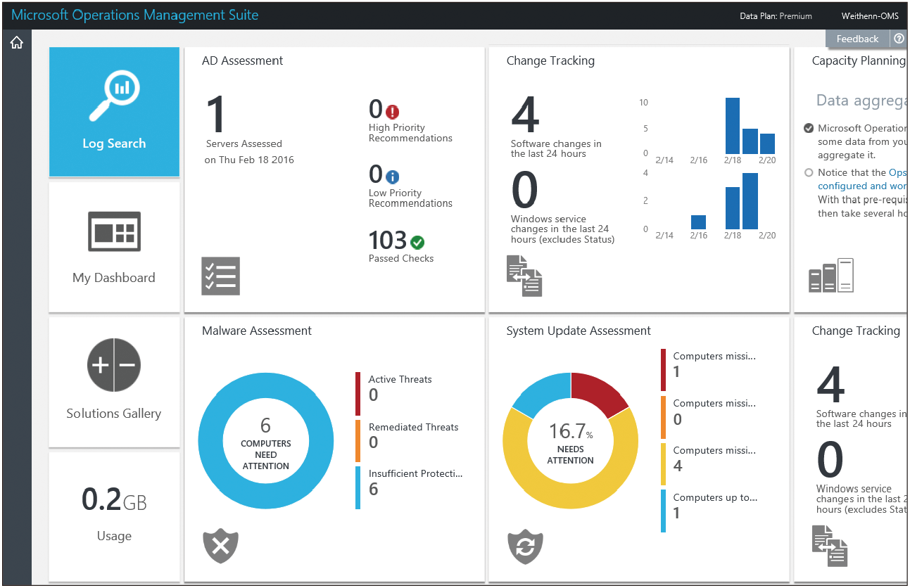Click the Change Tracking documents icon in top tile
Viewport: 910px width, 588px height.
[x=524, y=276]
